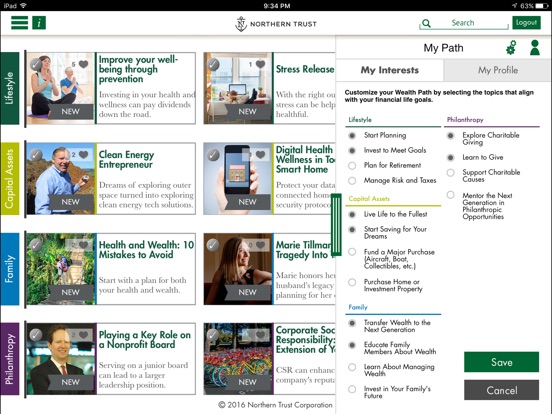Tap checkmark on Marie Tillman card
Image resolution: width=552 pixels, height=414 pixels.
[x=213, y=245]
